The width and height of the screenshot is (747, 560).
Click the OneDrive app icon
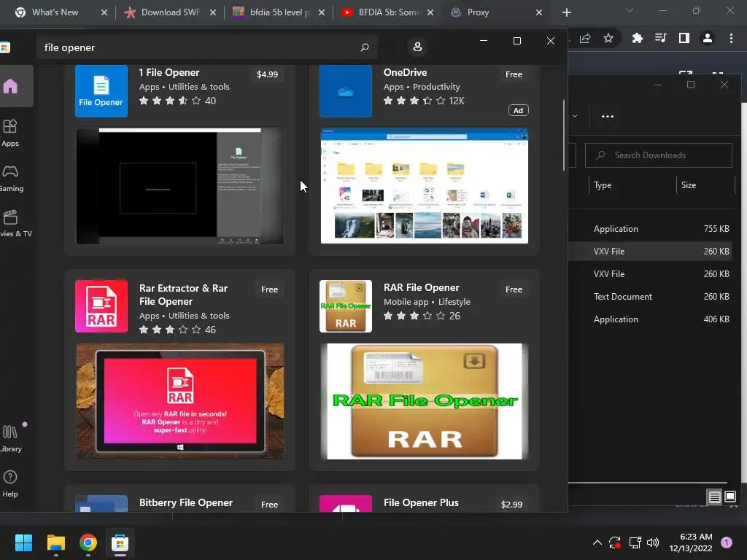click(x=345, y=91)
